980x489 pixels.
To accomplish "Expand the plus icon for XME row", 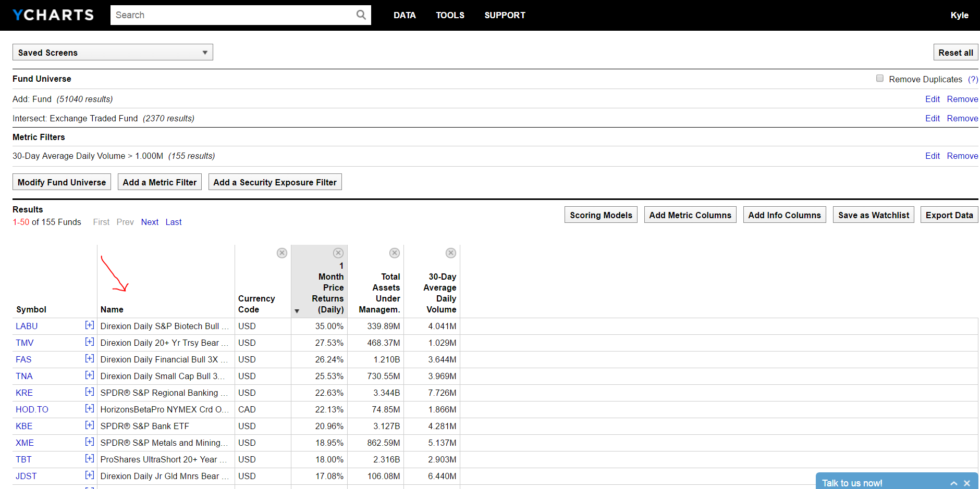I will pyautogui.click(x=90, y=442).
